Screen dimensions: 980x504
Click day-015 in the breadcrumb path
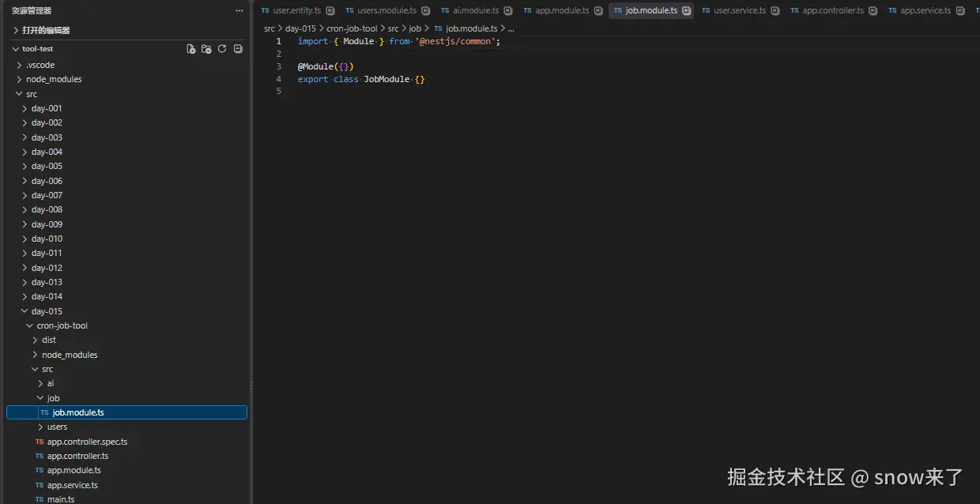pos(300,28)
